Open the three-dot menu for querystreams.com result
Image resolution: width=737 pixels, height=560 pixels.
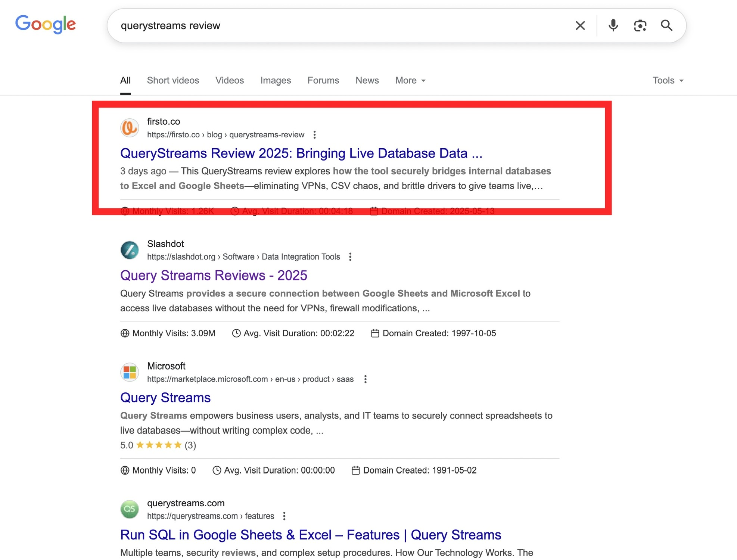[x=284, y=516]
